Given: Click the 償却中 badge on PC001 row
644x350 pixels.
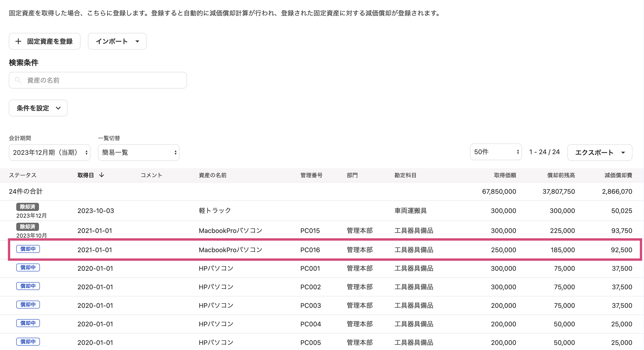Looking at the screenshot, I should point(28,267).
